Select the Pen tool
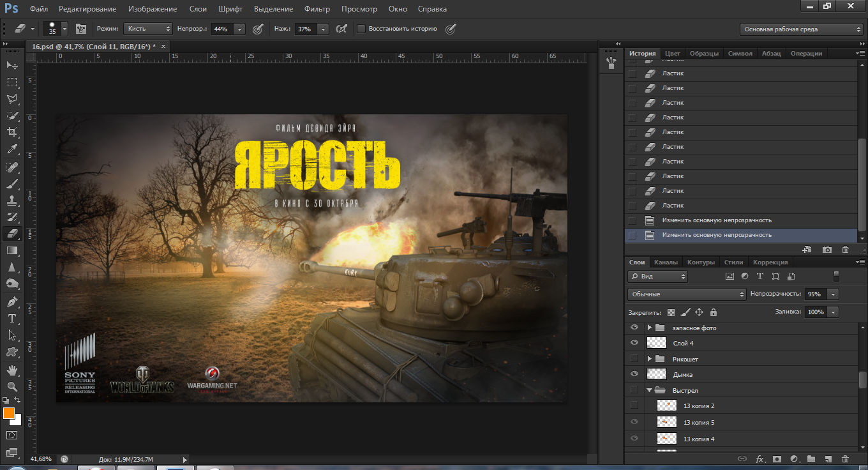Viewport: 868px width, 470px height. pos(11,301)
